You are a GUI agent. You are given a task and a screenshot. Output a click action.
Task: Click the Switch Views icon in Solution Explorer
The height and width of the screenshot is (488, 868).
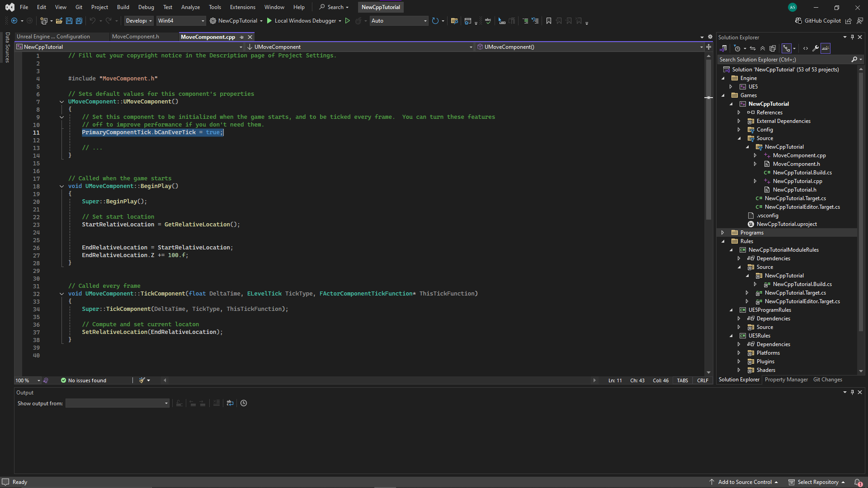pyautogui.click(x=723, y=48)
